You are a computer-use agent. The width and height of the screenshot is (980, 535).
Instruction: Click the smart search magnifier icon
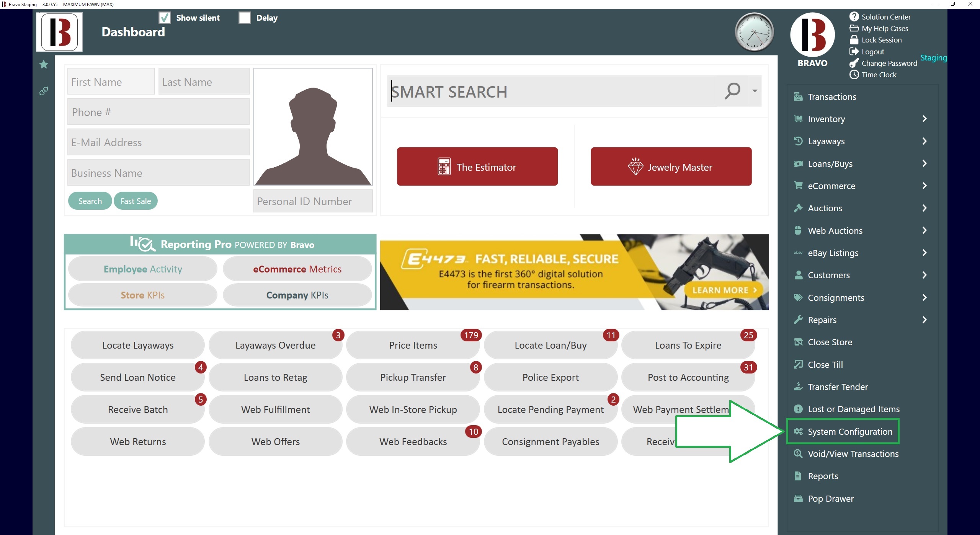pos(732,91)
